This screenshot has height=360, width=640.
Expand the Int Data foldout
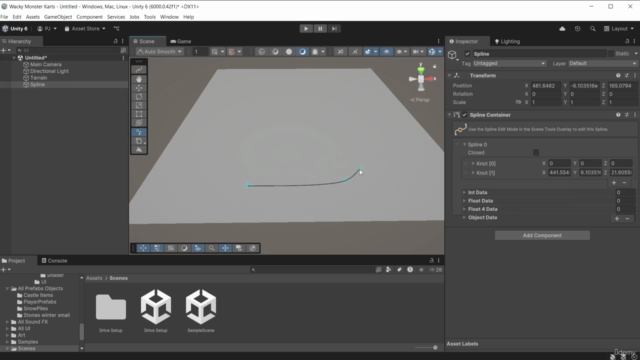[x=464, y=192]
